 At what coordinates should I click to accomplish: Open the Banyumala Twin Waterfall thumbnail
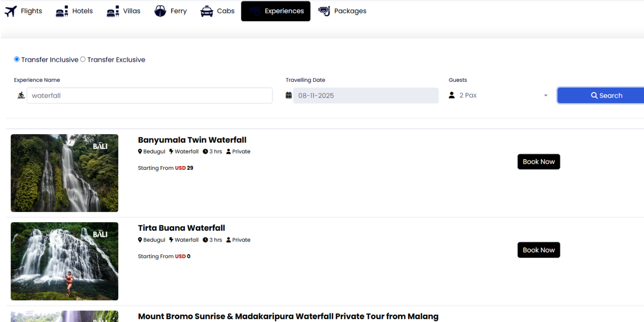point(64,173)
